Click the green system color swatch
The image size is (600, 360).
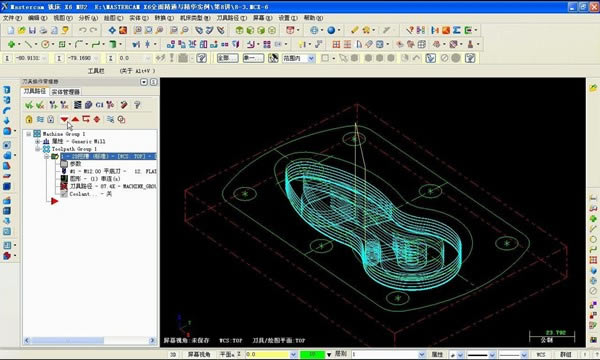[312, 355]
